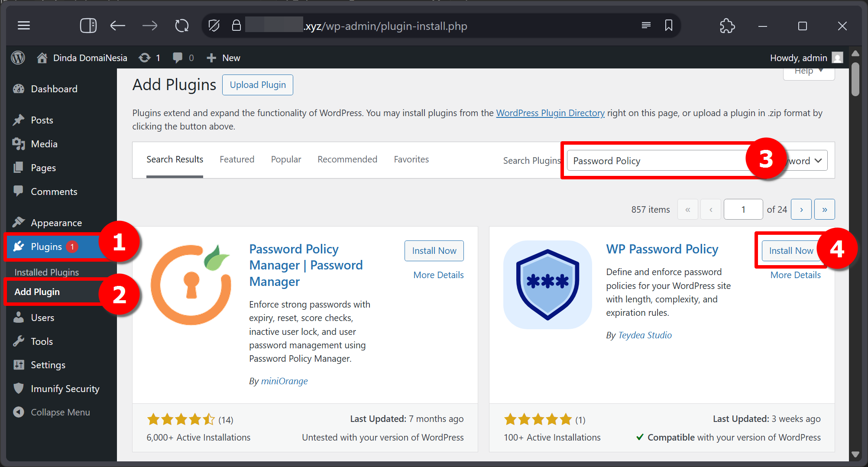This screenshot has width=868, height=467.
Task: Click the padlock site security icon
Action: pyautogui.click(x=236, y=26)
